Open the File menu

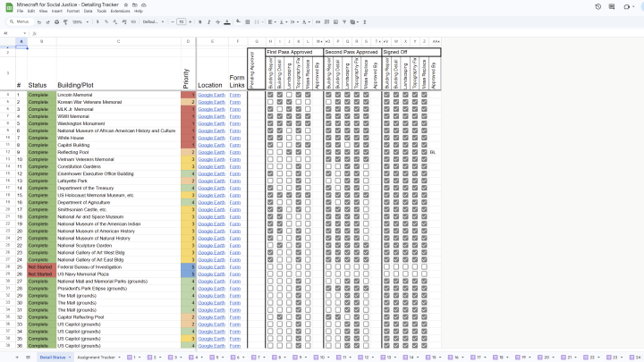[20, 11]
